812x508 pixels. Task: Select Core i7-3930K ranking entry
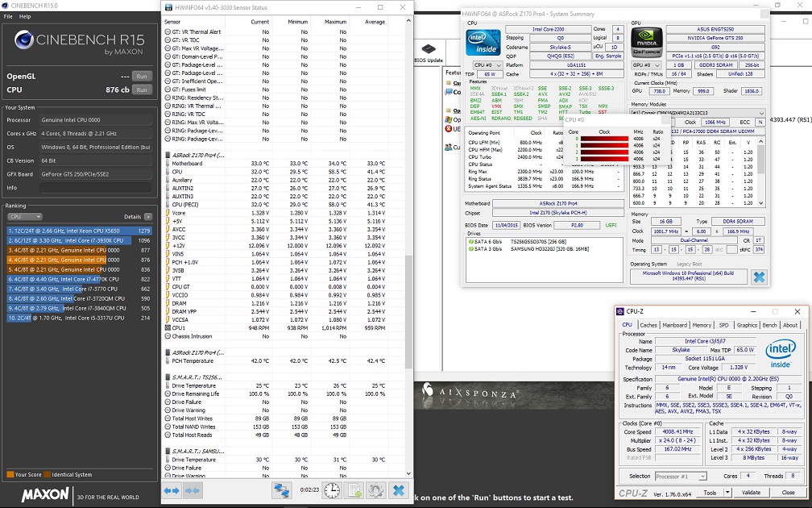pyautogui.click(x=79, y=240)
